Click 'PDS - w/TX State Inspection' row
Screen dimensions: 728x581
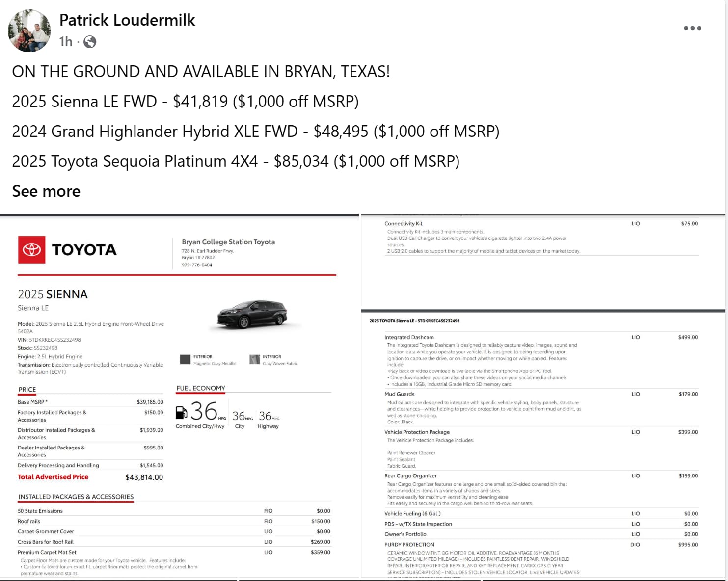541,524
